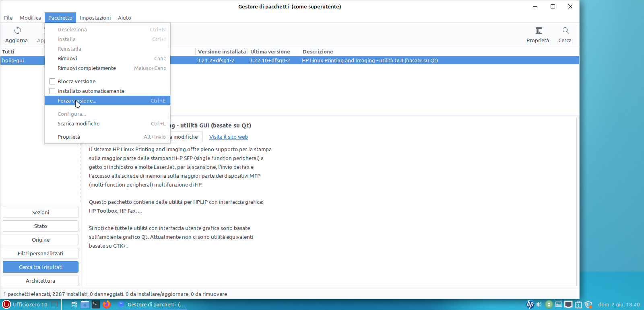
Task: Choose Proprietà in the Pacchetto menu
Action: 107,137
